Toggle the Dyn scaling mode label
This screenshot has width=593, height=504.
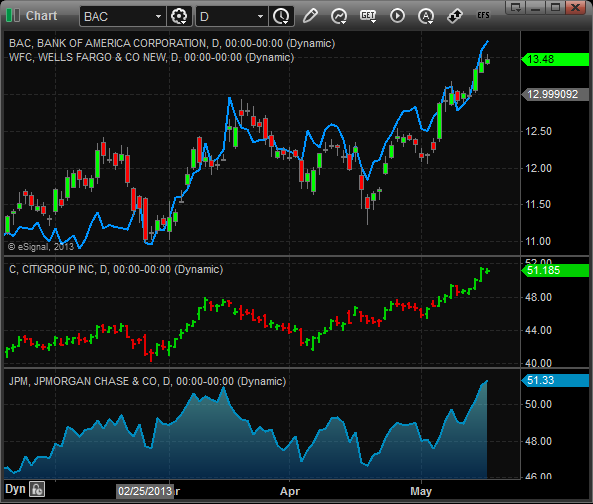(15, 489)
